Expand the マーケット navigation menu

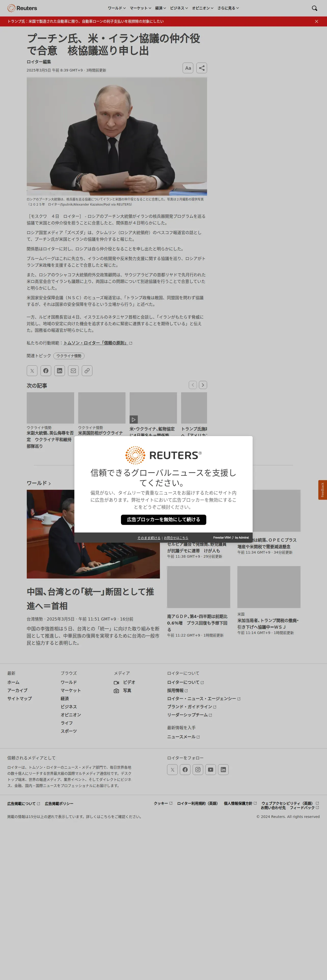click(x=141, y=8)
